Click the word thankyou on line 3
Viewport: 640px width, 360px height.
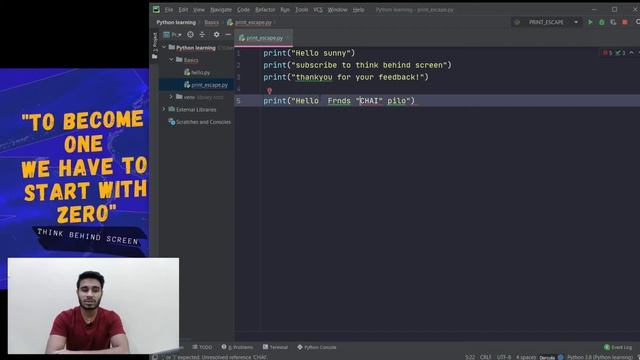point(314,77)
